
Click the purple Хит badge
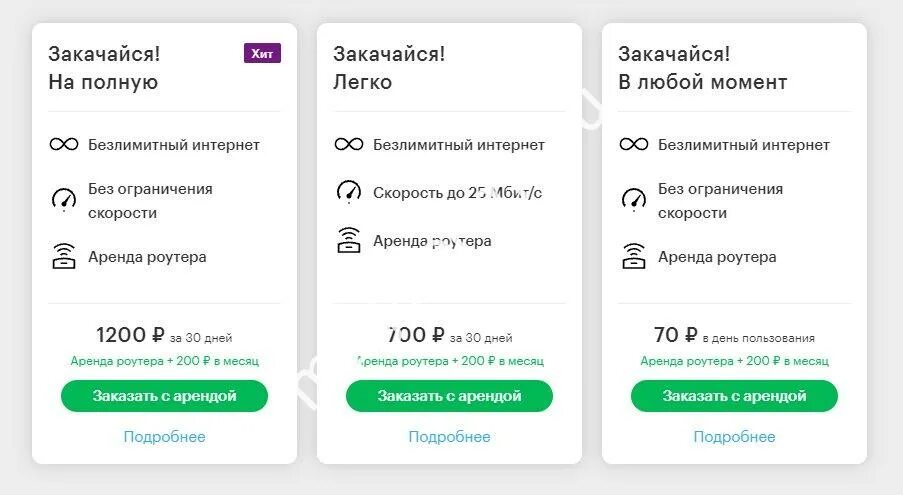pos(262,53)
